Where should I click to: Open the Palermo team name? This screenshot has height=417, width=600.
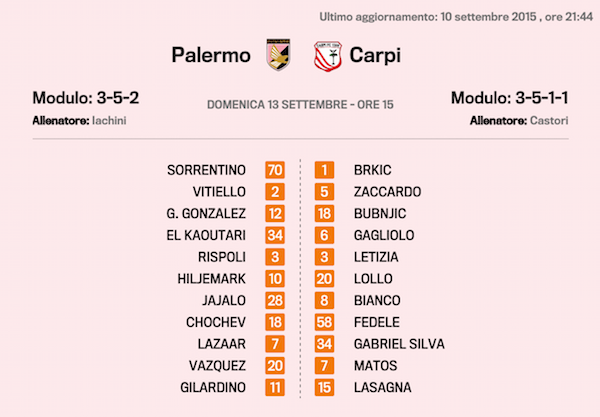point(211,55)
